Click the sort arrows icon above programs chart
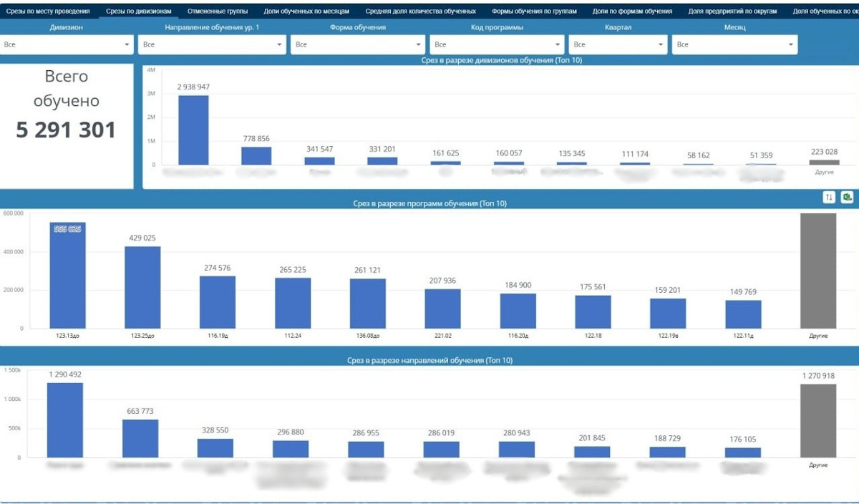Image resolution: width=859 pixels, height=504 pixels. coord(829,198)
